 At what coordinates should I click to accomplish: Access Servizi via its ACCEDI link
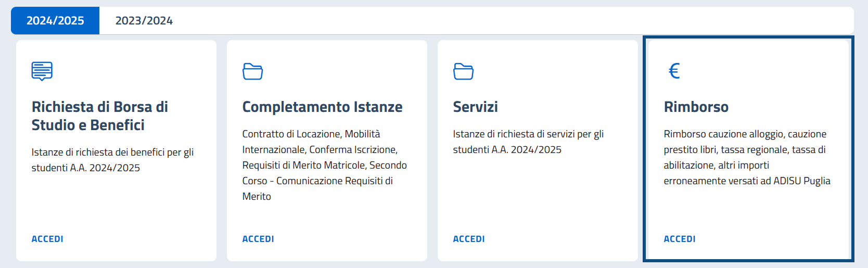point(469,239)
